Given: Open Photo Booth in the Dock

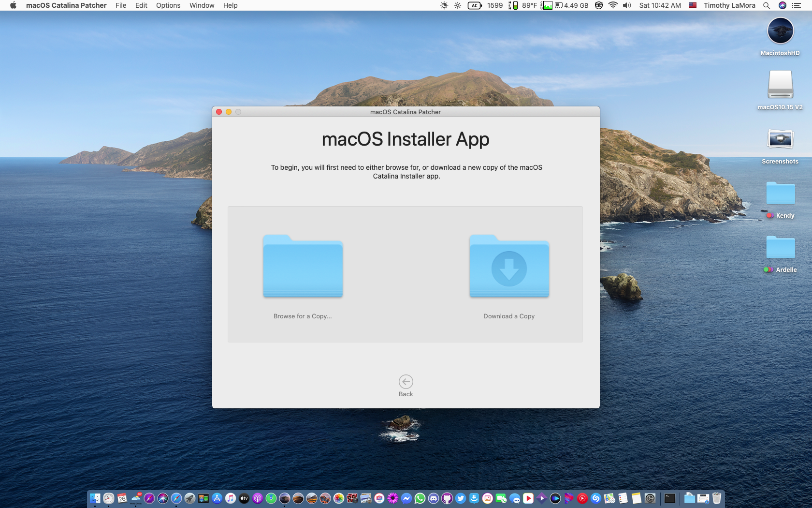Looking at the screenshot, I should tap(352, 498).
